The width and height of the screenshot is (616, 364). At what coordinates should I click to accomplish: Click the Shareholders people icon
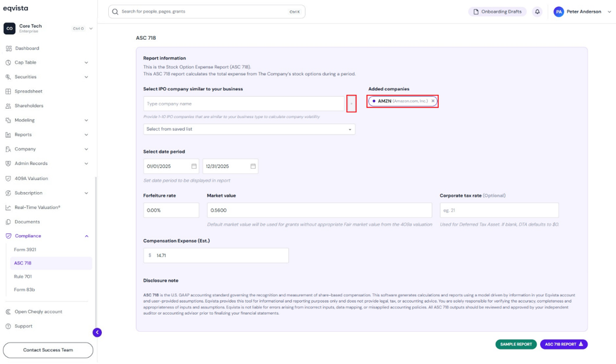point(8,106)
